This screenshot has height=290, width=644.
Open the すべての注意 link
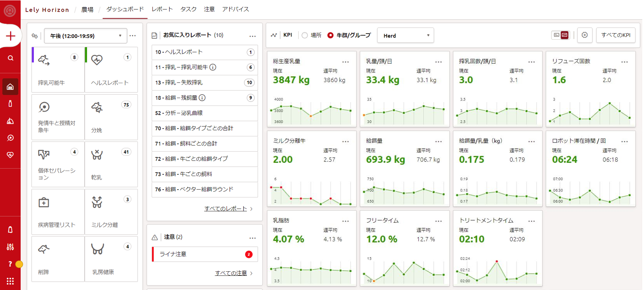point(231,273)
